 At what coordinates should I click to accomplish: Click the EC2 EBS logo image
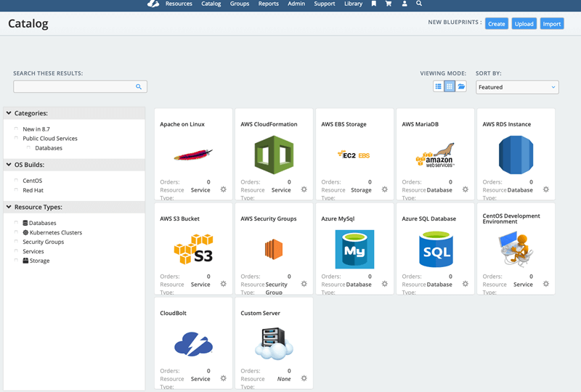coord(354,155)
